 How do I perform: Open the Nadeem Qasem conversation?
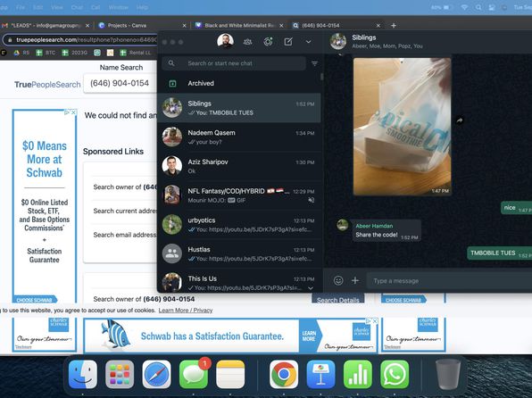[x=239, y=137]
